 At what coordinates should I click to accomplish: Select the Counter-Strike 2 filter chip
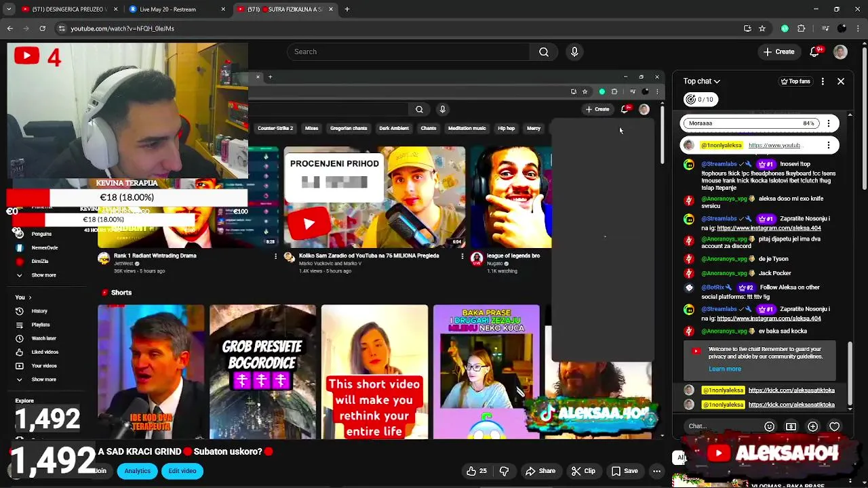click(275, 128)
